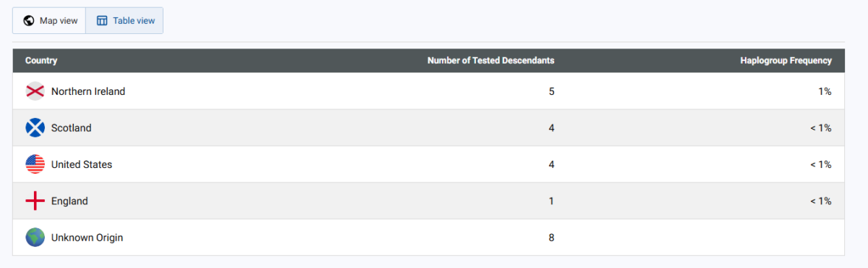
Task: Click the Haplogroup Frequency column header
Action: (x=786, y=61)
